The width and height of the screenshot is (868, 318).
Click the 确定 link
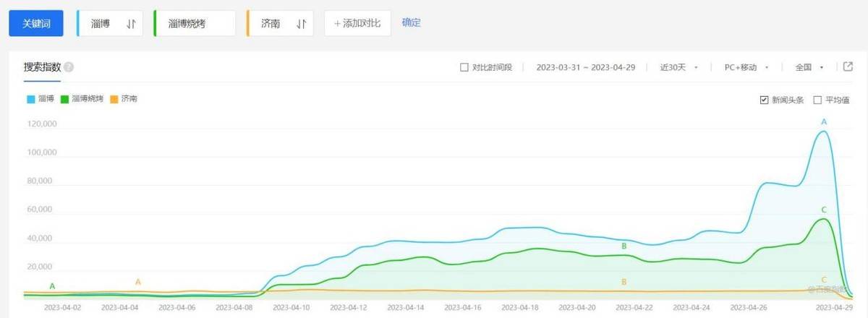click(412, 22)
